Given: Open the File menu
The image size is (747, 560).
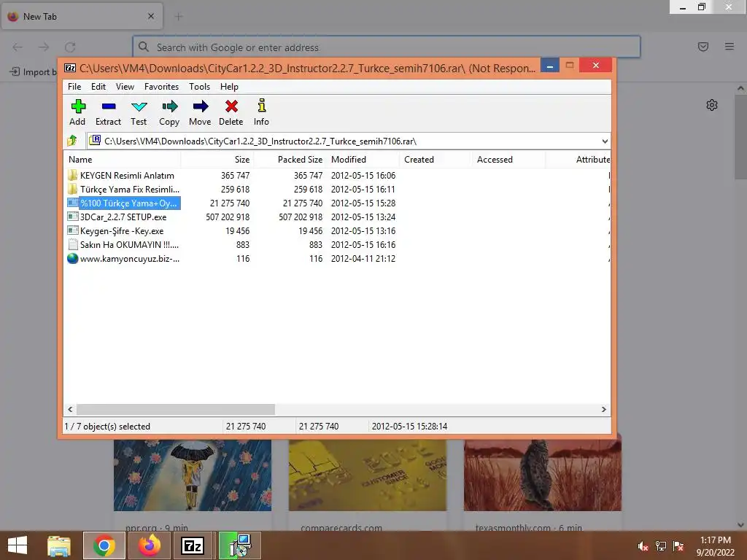Looking at the screenshot, I should (74, 87).
